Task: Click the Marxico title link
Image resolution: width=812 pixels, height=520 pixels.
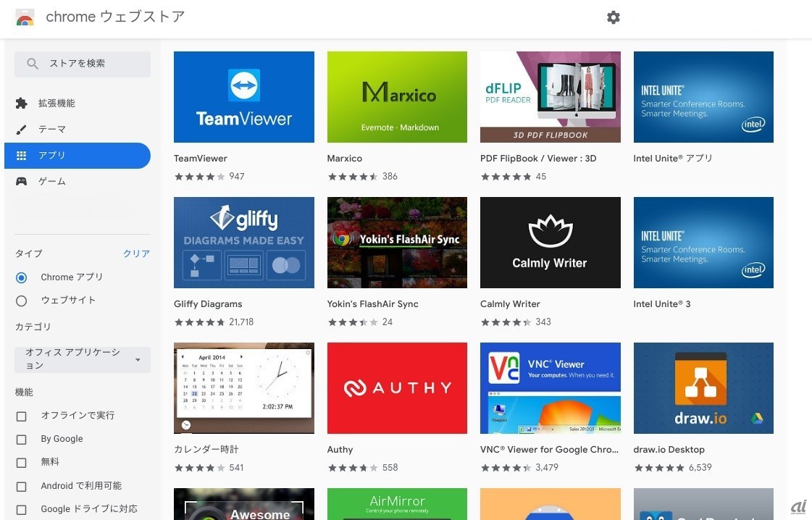Action: click(x=344, y=159)
